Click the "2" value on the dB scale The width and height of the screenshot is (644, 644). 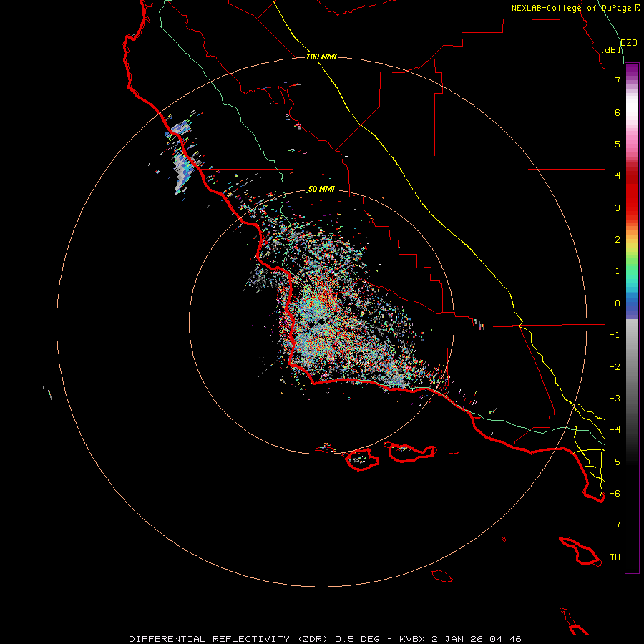618,240
